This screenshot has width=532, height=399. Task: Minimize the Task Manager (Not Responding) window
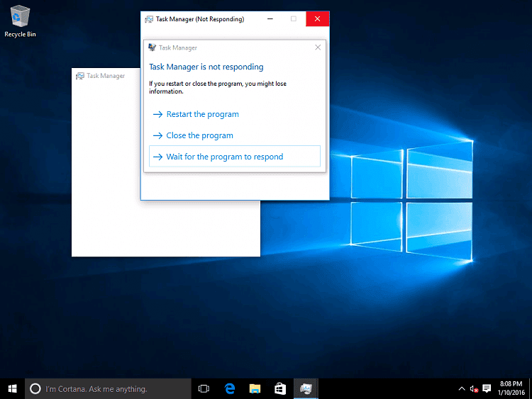[x=270, y=19]
